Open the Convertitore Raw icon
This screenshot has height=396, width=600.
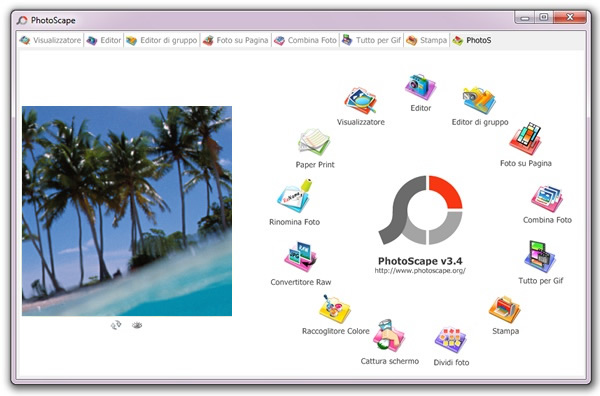pyautogui.click(x=300, y=257)
